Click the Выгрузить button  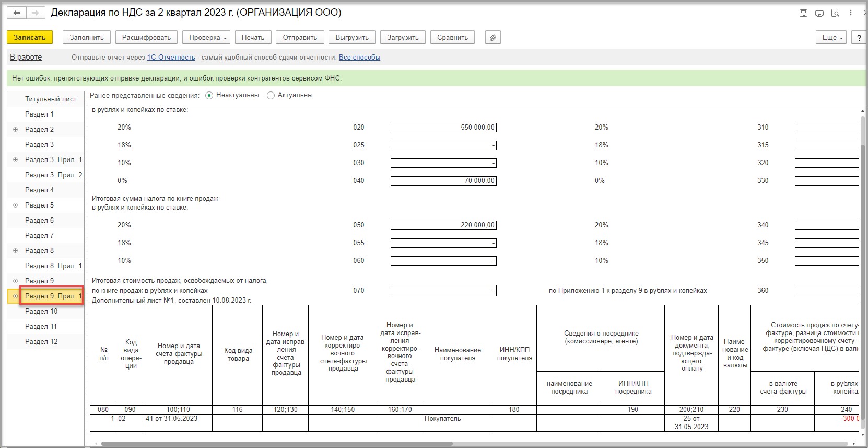pos(352,37)
